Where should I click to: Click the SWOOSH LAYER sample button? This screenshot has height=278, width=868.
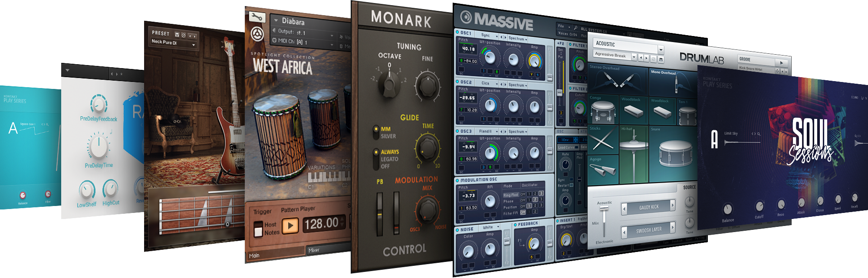tap(649, 230)
